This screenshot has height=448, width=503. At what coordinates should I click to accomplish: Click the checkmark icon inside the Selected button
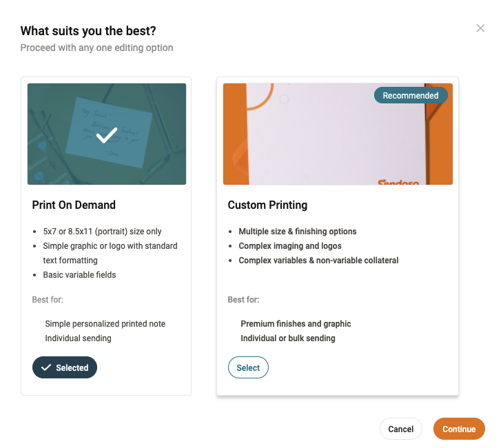(x=46, y=368)
